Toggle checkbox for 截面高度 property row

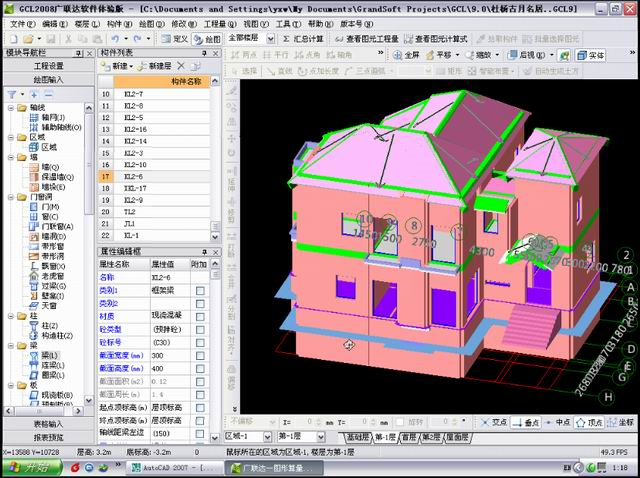[x=200, y=369]
